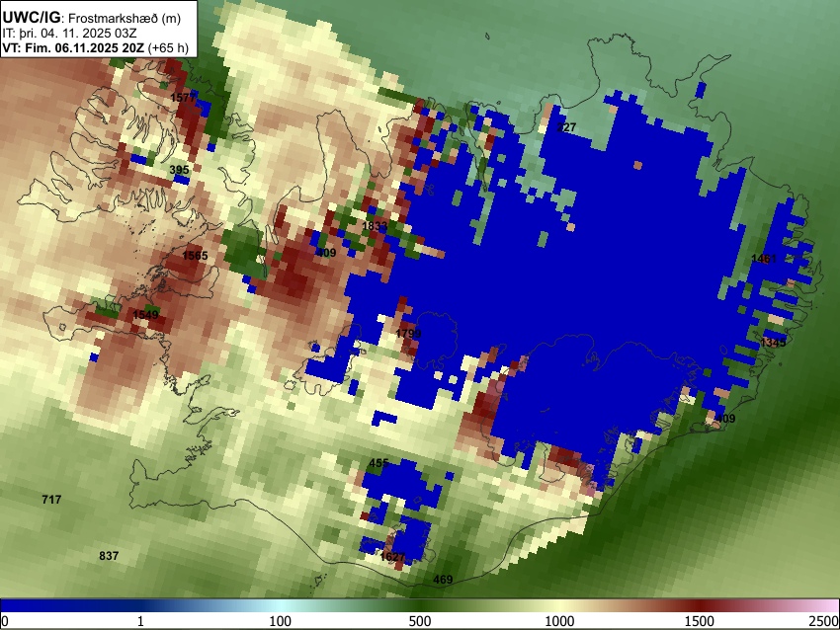Screen dimensions: 840x630
Task: Click the 100 tick on the color scale
Action: tap(281, 621)
